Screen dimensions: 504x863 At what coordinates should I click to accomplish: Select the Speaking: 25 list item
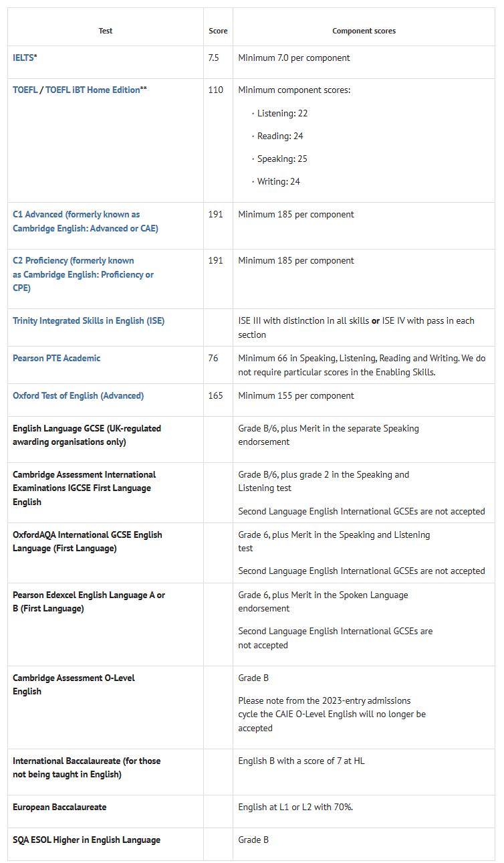click(282, 159)
